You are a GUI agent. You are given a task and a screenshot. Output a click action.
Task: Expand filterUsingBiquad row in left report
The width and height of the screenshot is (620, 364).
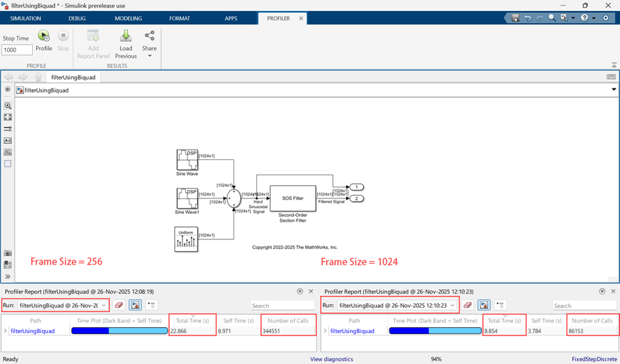click(5, 331)
